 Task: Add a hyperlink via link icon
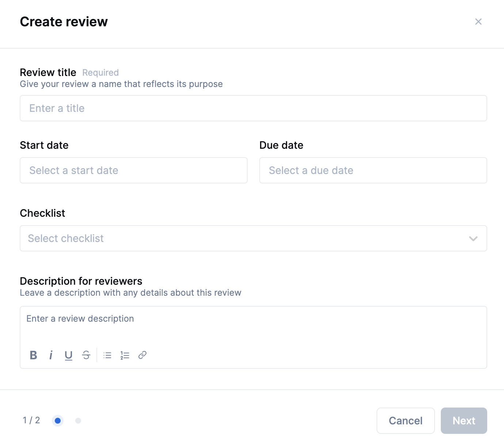pos(142,355)
